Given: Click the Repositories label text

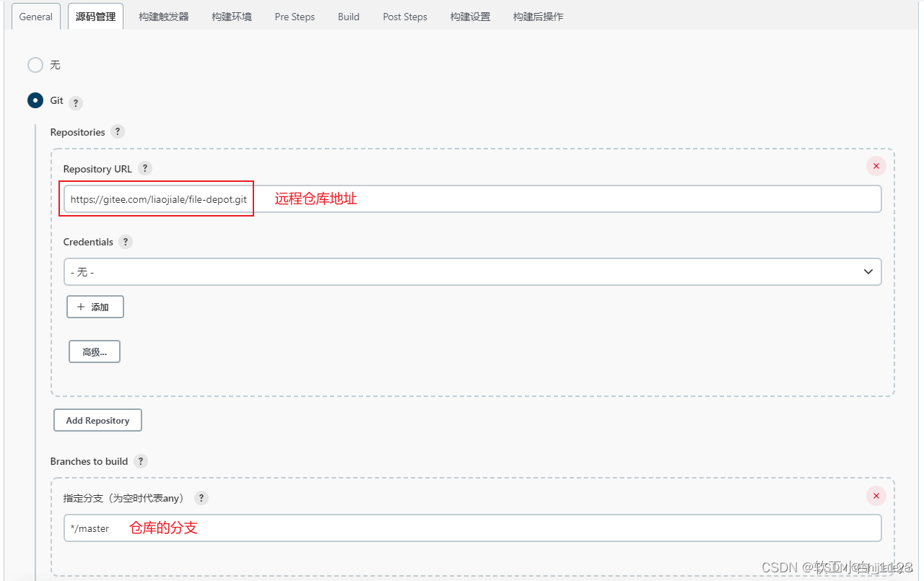Looking at the screenshot, I should [x=77, y=132].
